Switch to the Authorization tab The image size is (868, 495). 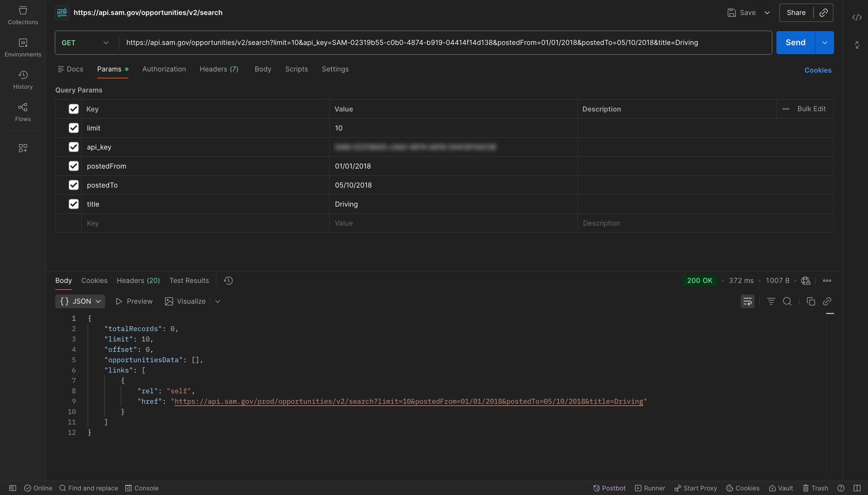click(x=164, y=69)
